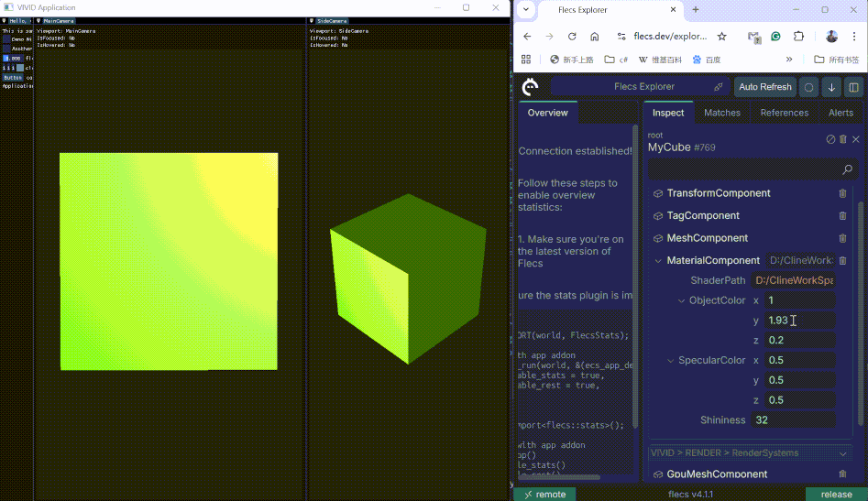Open the browser three-dot menu
868x501 pixels.
[x=854, y=37]
